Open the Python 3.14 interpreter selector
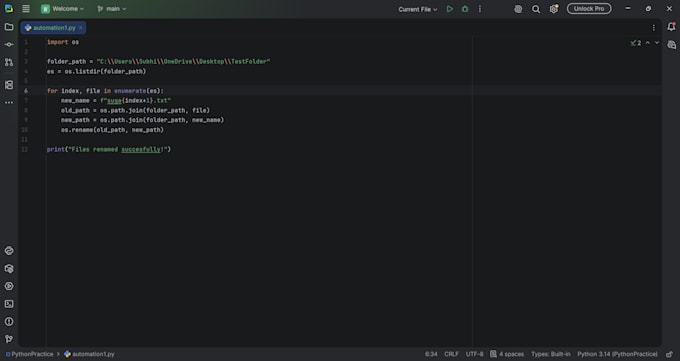 tap(617, 354)
